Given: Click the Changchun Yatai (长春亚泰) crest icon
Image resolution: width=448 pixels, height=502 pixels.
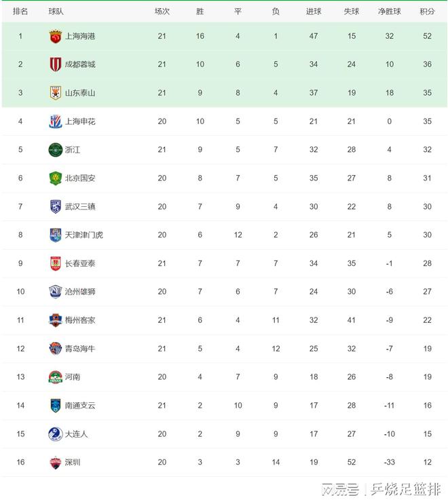Looking at the screenshot, I should tap(55, 263).
